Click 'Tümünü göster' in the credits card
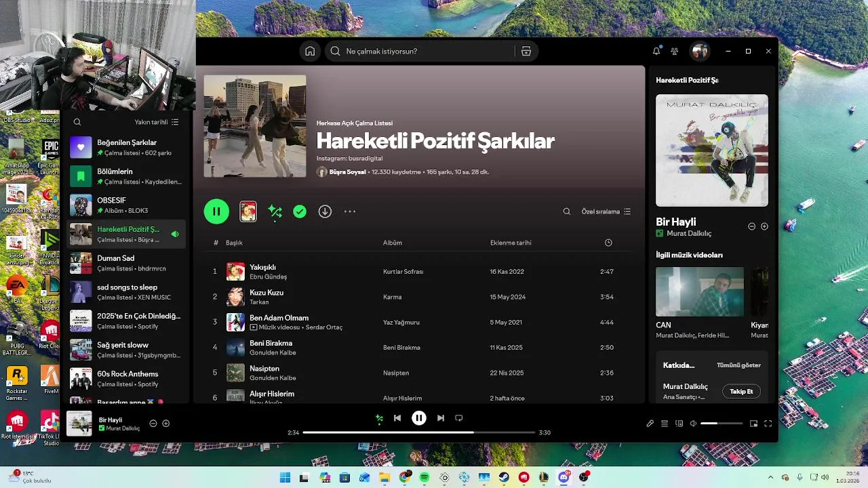868x488 pixels. point(738,365)
